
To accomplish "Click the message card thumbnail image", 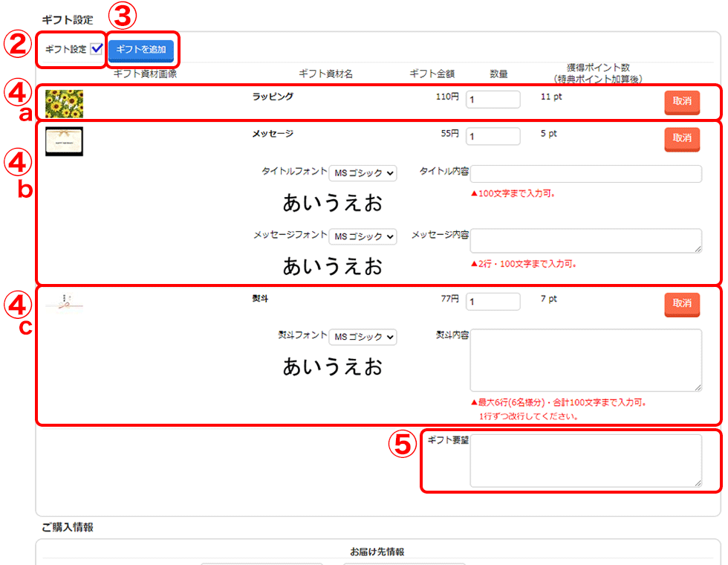I will click(x=64, y=141).
